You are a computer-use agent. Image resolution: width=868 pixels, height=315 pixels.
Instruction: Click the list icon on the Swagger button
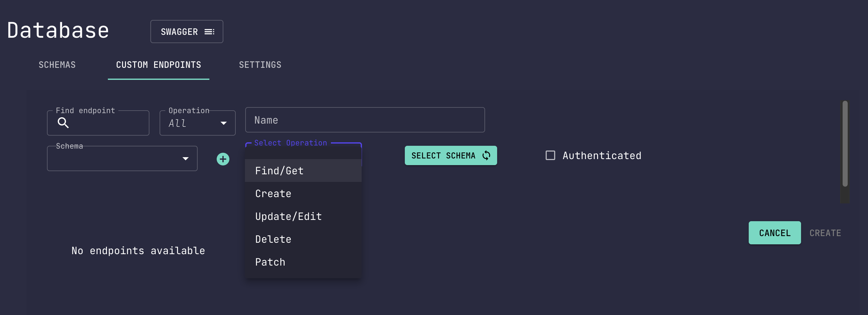point(209,32)
